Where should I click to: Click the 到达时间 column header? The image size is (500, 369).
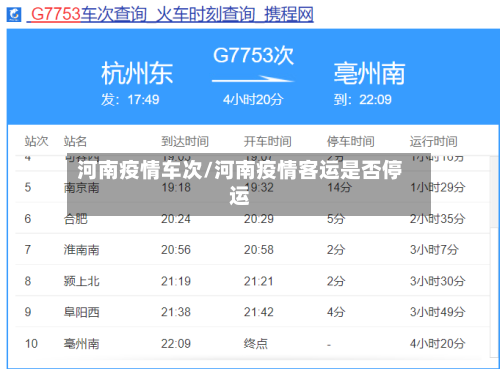(x=185, y=141)
